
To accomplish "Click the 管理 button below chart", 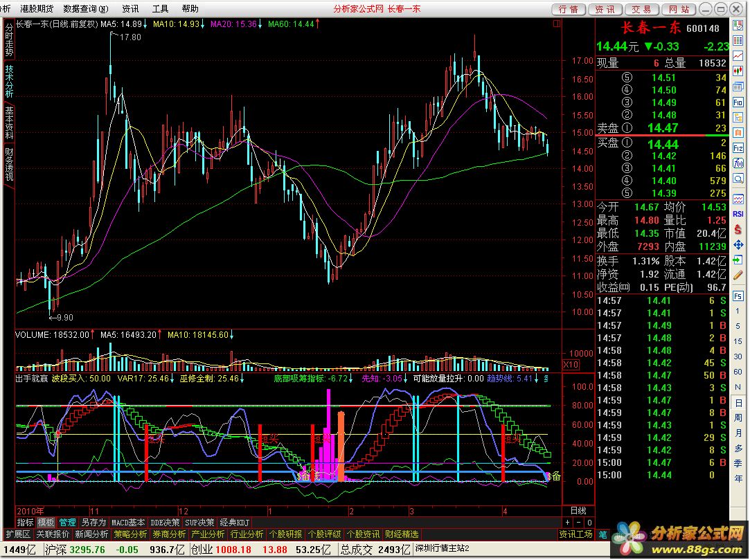I will coord(67,522).
